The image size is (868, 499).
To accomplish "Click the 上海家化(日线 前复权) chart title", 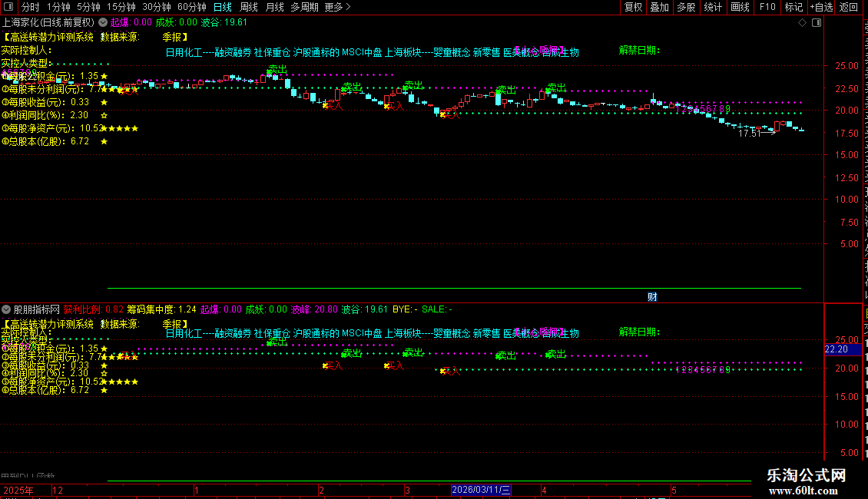I will click(48, 23).
